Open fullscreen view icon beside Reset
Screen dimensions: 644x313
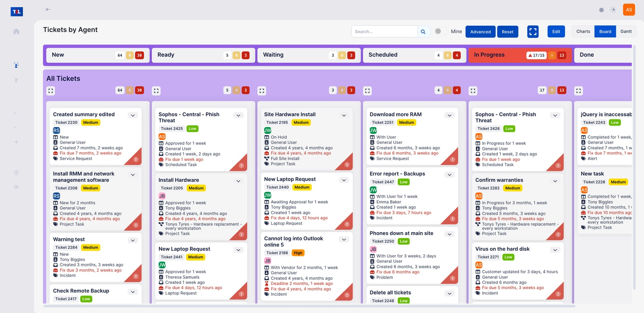point(533,32)
